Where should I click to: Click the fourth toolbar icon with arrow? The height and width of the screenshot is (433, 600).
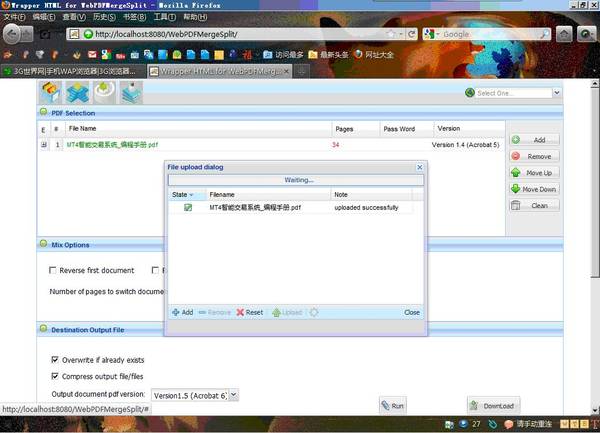(x=131, y=92)
